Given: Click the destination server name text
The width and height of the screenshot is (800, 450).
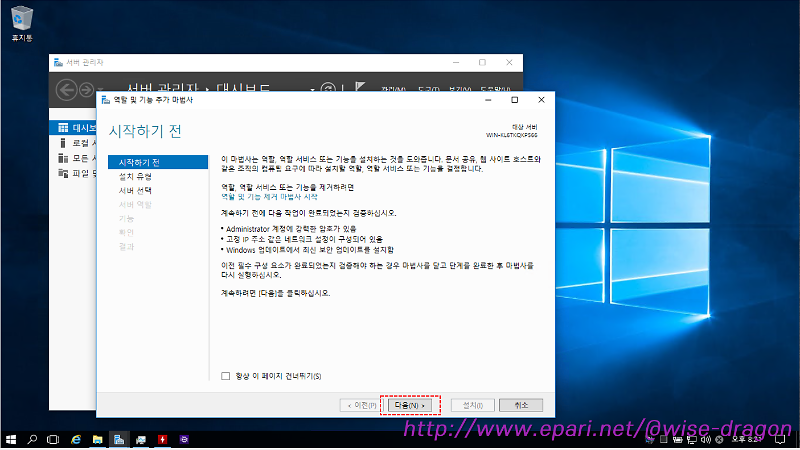Looking at the screenshot, I should (511, 135).
